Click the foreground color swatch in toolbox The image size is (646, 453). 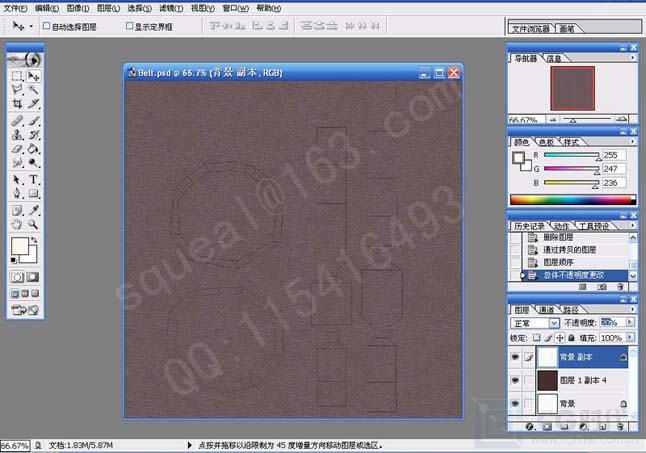20,246
